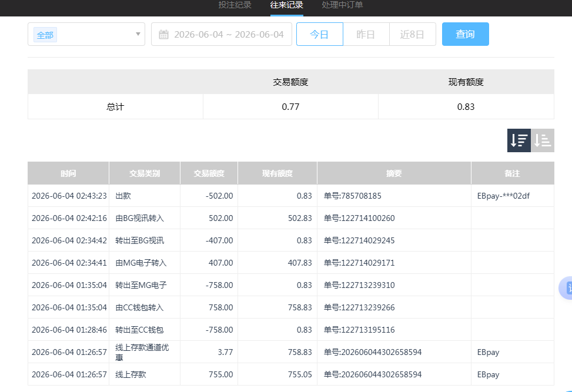Select amount -407.00

tap(219, 240)
